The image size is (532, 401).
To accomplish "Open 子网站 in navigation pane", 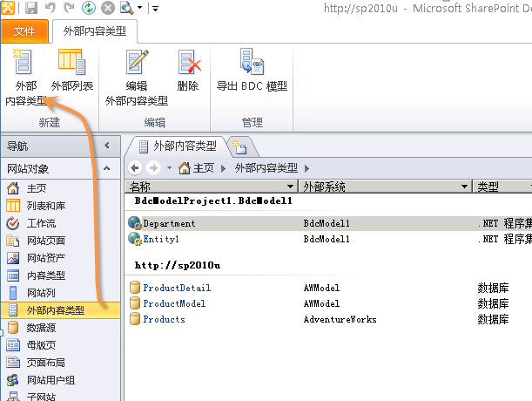I will pyautogui.click(x=42, y=397).
